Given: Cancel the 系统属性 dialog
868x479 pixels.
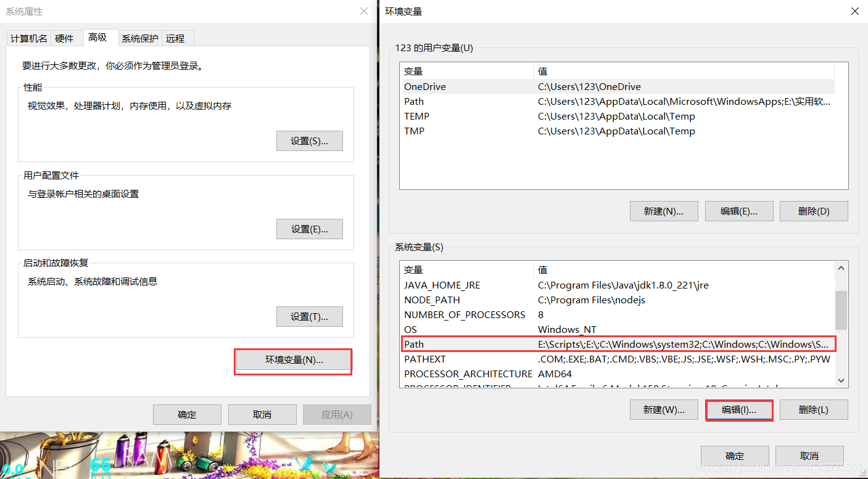Looking at the screenshot, I should pos(262,415).
